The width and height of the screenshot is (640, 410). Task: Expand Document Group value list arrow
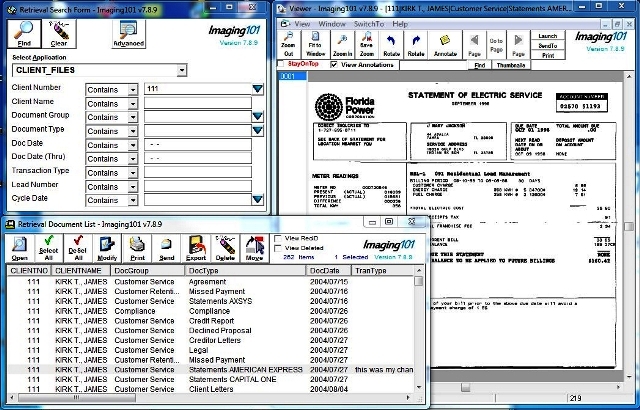pos(258,117)
